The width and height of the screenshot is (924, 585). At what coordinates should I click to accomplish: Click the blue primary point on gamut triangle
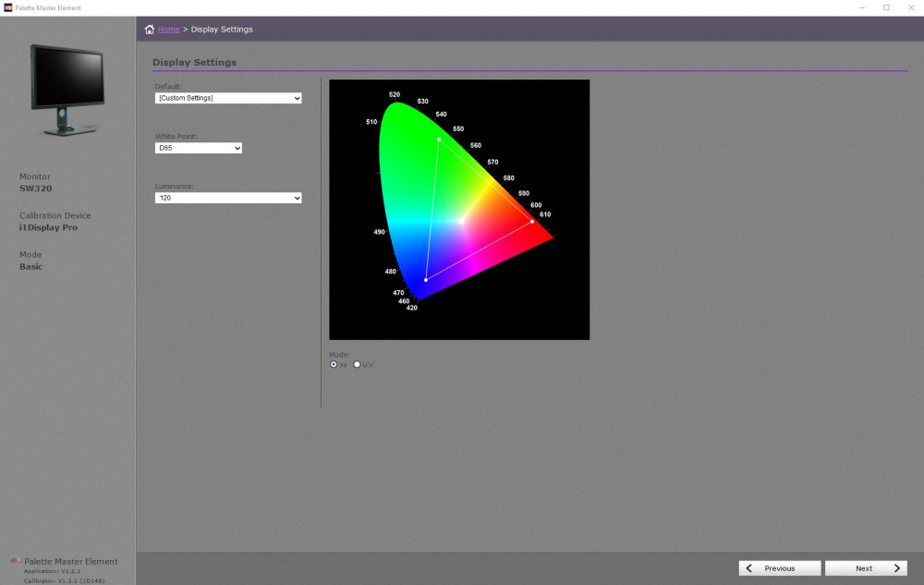click(425, 280)
